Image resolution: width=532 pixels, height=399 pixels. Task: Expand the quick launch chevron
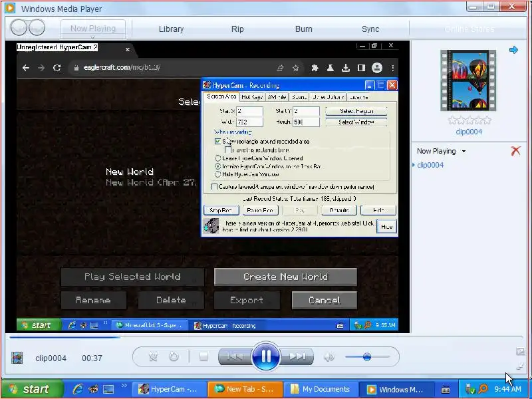point(124,386)
